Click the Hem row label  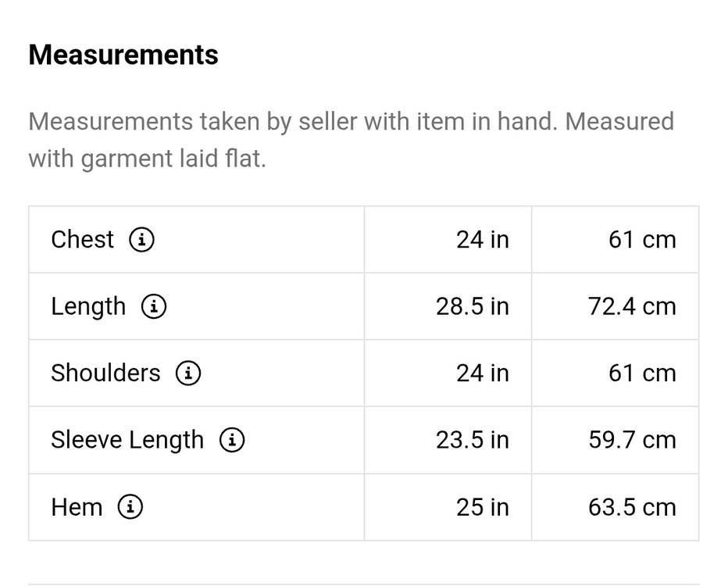77,508
